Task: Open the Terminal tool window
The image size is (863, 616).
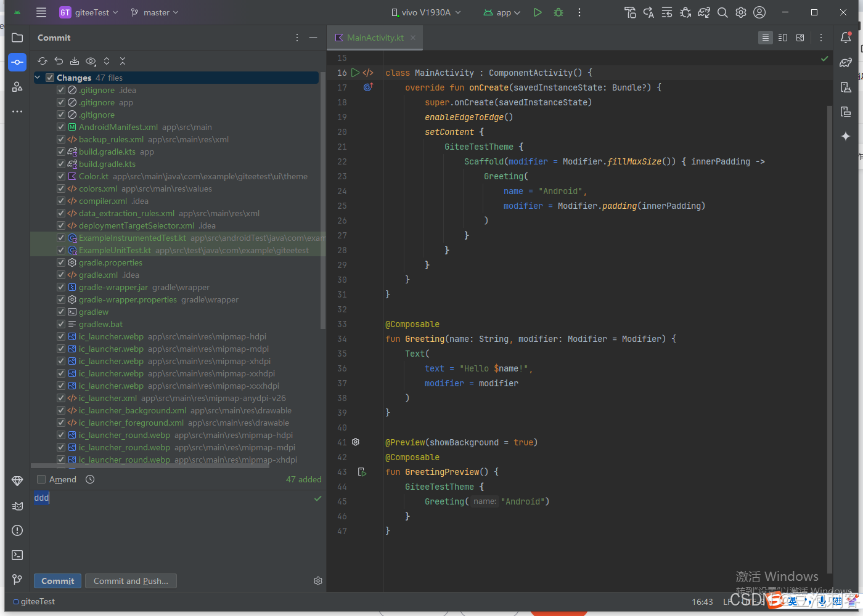Action: (x=17, y=555)
